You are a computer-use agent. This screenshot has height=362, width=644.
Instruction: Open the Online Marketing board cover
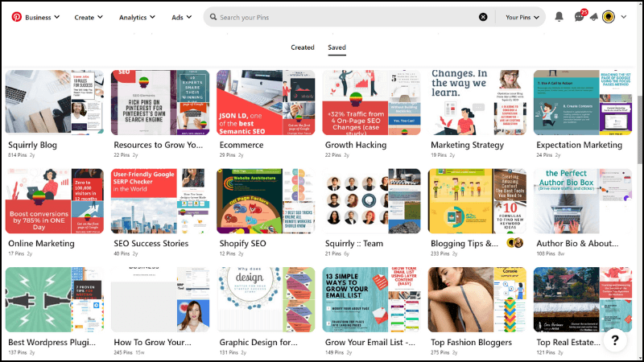(x=54, y=201)
